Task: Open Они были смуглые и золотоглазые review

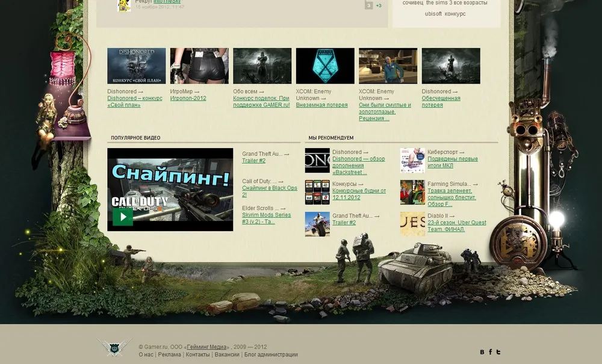Action: click(385, 112)
